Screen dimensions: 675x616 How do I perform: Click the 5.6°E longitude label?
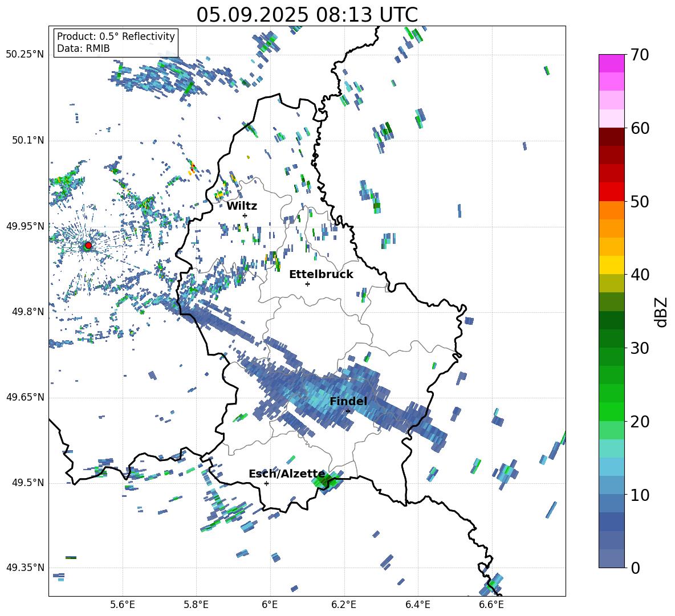[x=123, y=605]
